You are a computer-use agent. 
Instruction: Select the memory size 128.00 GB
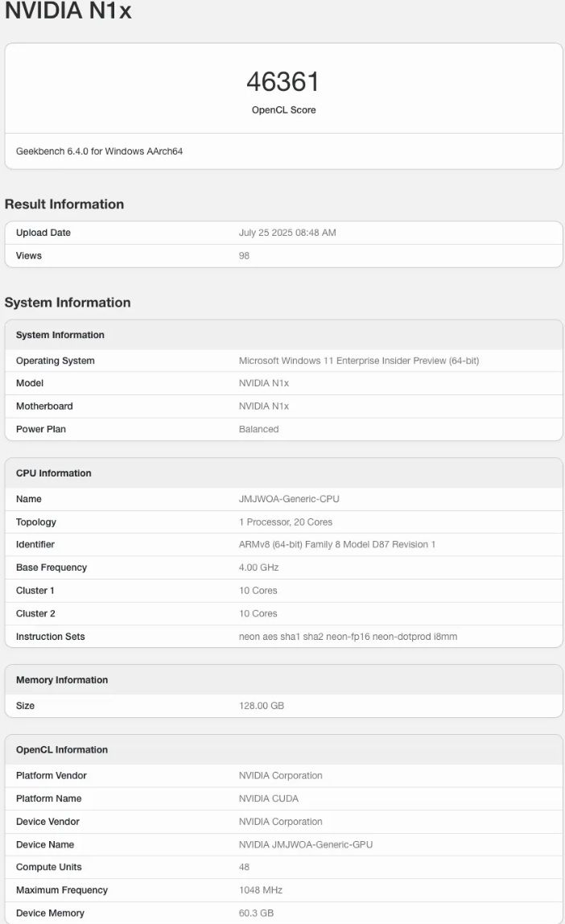[261, 706]
